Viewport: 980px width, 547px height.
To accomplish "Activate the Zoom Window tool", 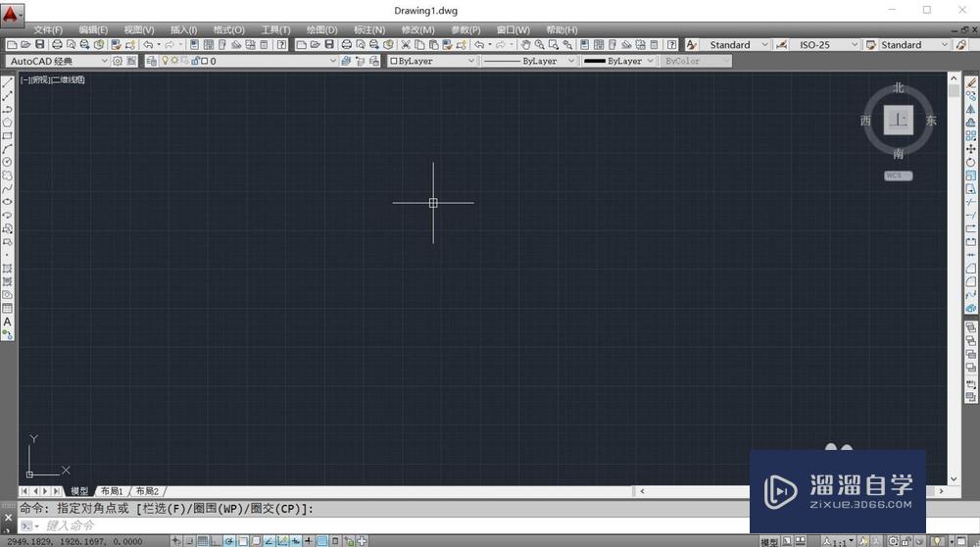I will [x=553, y=44].
